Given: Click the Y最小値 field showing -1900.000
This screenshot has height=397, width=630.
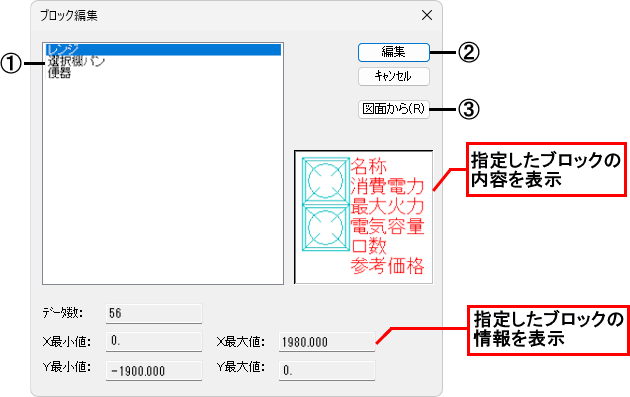Looking at the screenshot, I should [x=154, y=370].
